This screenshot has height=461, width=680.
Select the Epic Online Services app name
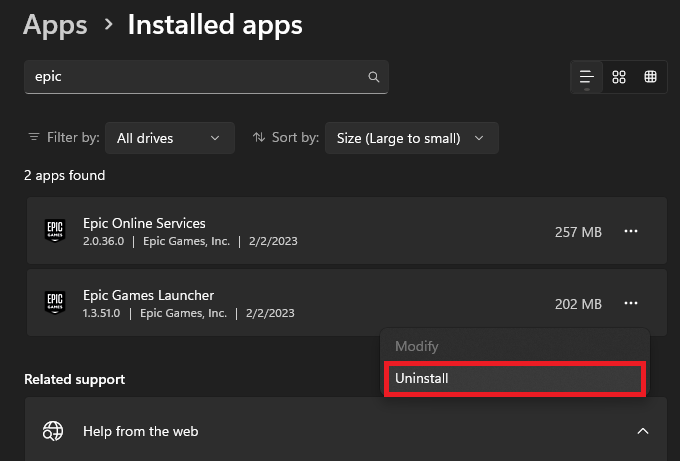(x=144, y=223)
